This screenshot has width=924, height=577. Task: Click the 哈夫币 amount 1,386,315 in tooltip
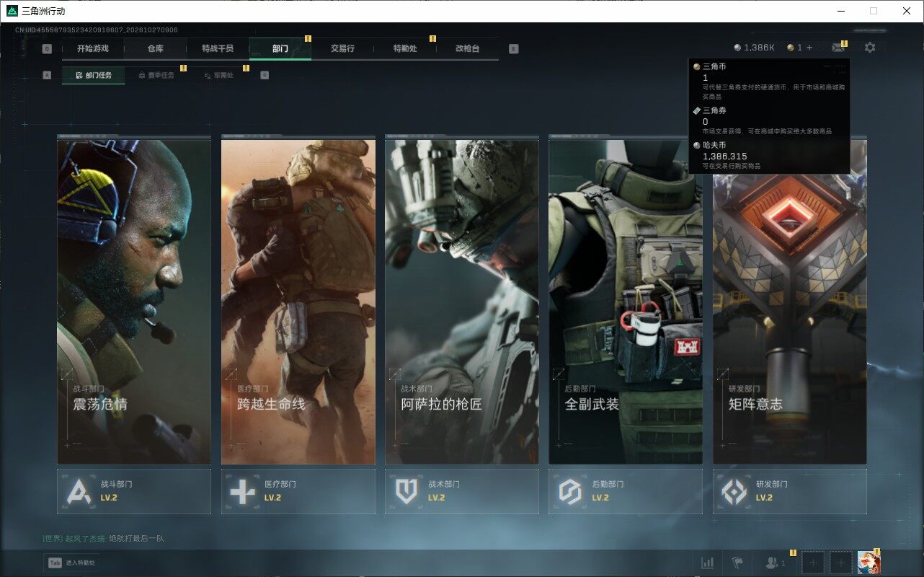pos(725,156)
